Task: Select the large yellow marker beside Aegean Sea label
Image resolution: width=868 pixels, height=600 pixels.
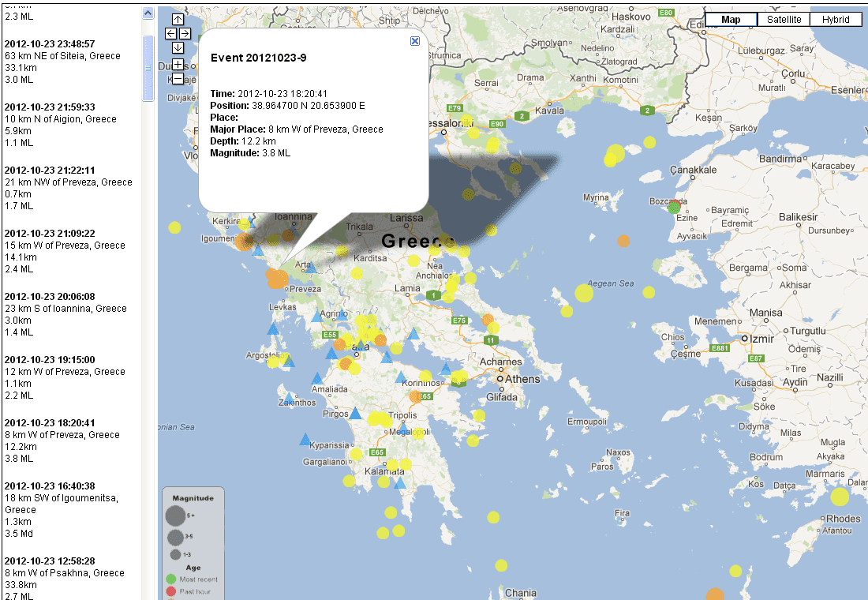Action: [583, 293]
